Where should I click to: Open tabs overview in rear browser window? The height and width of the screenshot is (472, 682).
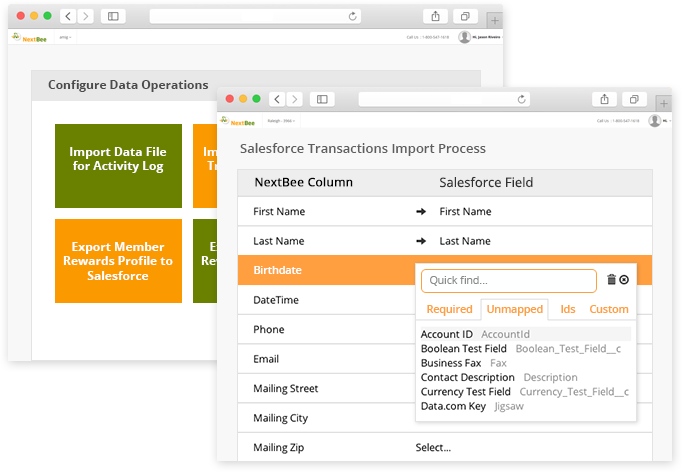pos(465,16)
